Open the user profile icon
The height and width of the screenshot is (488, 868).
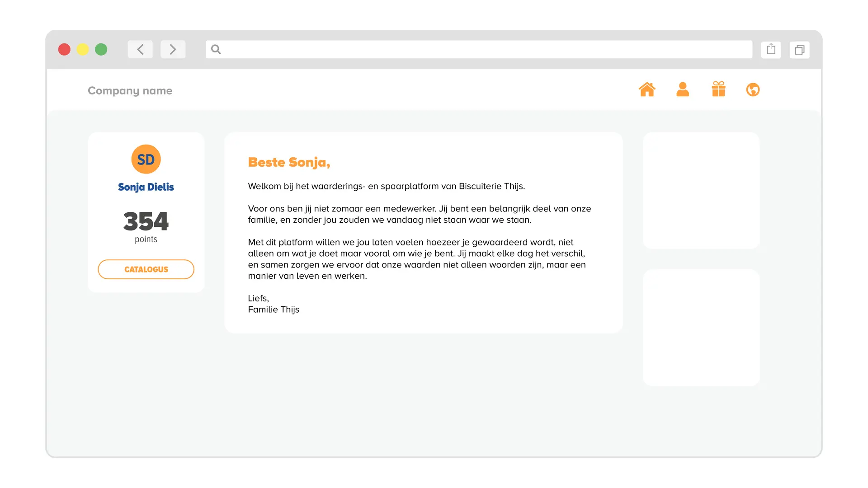(683, 89)
